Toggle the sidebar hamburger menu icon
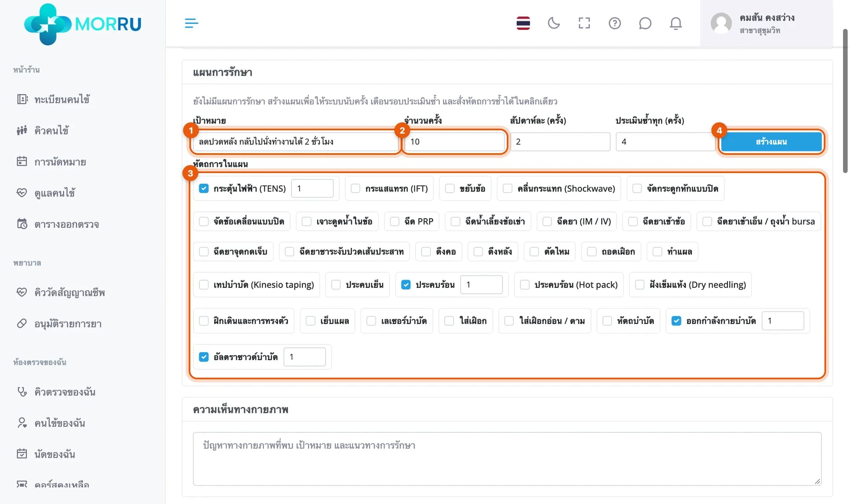 [191, 23]
